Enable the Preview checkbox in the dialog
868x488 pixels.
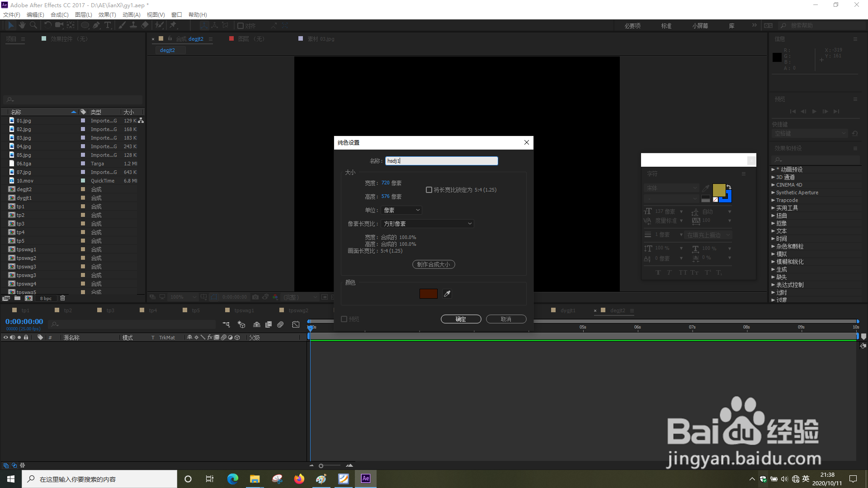click(x=344, y=319)
